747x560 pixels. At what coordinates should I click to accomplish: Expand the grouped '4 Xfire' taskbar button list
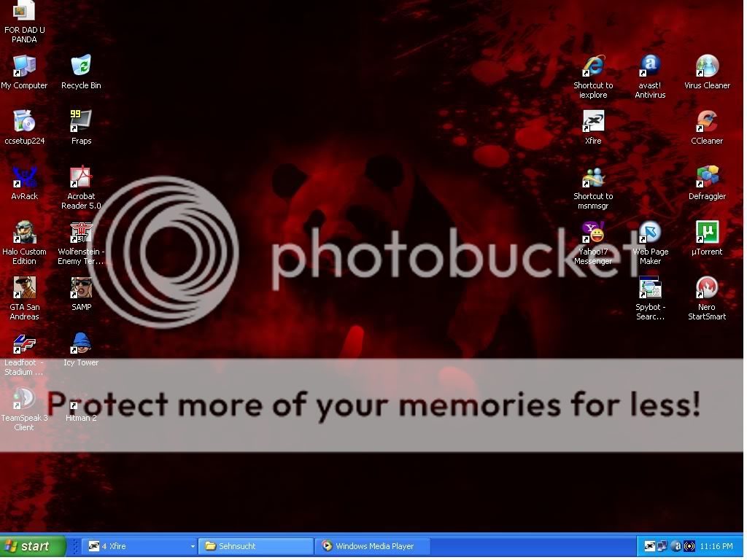tap(192, 545)
